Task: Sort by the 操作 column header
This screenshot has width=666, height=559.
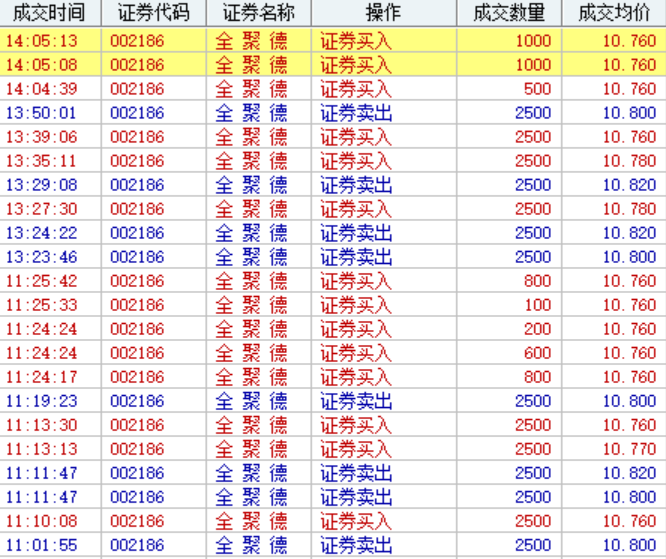Action: (x=384, y=13)
